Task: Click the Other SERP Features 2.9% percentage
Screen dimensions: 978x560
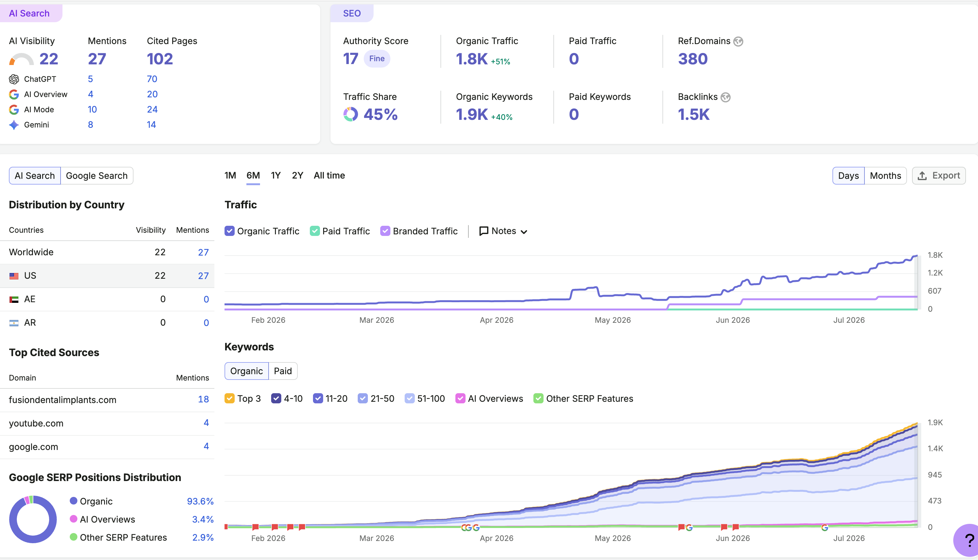Action: tap(203, 537)
